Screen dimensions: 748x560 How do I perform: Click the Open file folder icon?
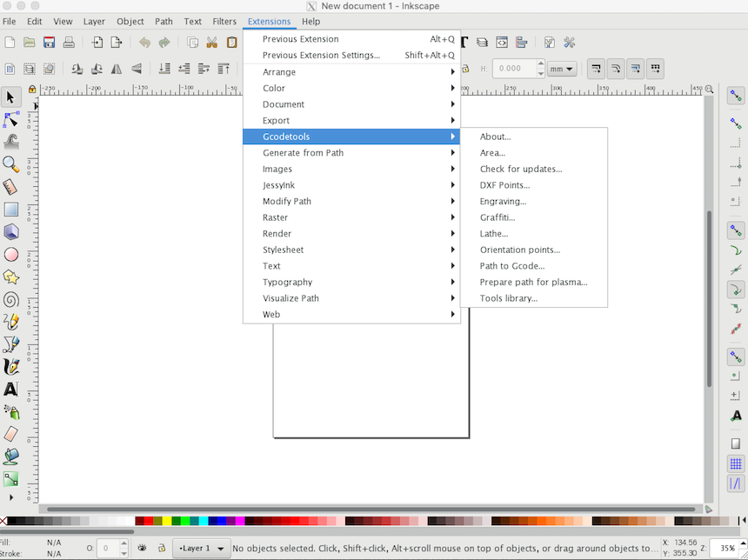click(29, 43)
